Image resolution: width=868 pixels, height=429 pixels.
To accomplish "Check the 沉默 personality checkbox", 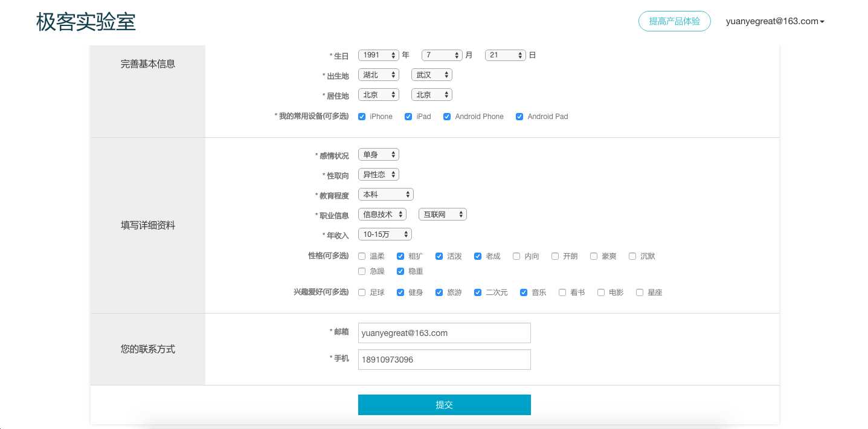I will (632, 256).
